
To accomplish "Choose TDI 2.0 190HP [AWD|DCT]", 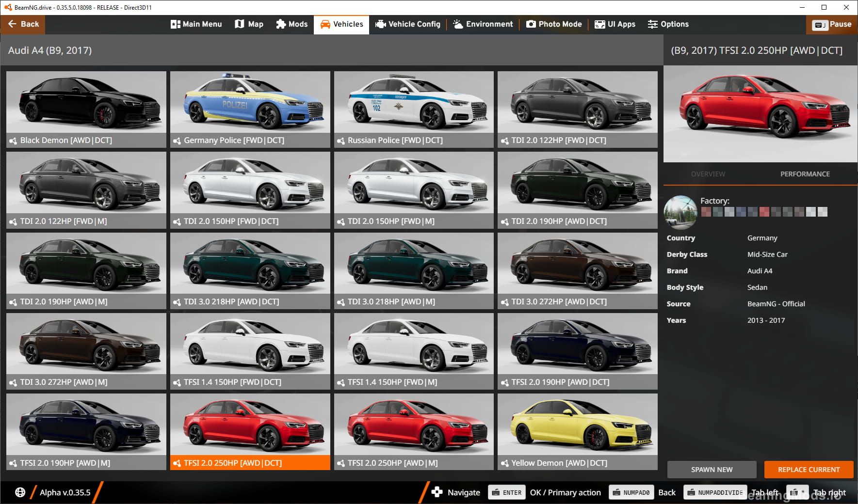I will [x=578, y=190].
